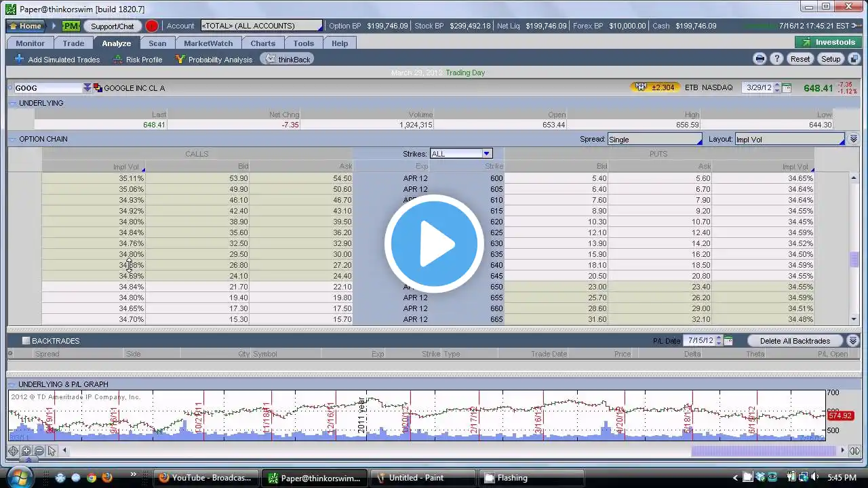868x488 pixels.
Task: Click the question mark help icon
Action: point(777,59)
